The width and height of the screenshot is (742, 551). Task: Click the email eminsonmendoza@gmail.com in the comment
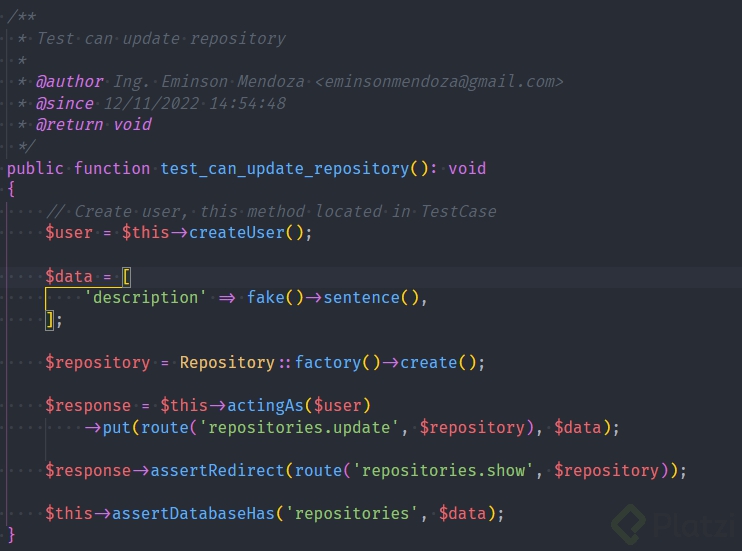pos(439,82)
